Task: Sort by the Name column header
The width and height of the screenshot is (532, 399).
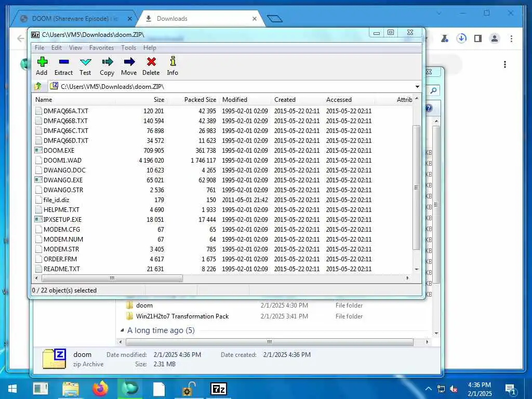Action: click(75, 99)
